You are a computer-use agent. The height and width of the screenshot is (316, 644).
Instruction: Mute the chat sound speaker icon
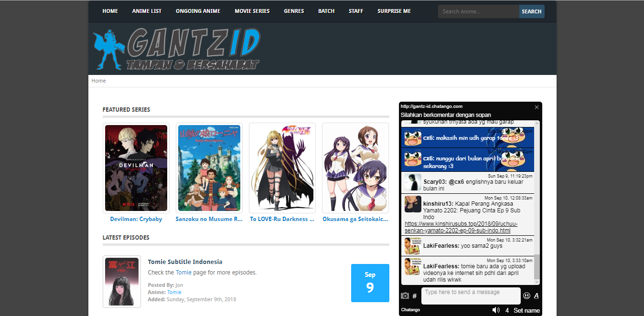coord(496,310)
